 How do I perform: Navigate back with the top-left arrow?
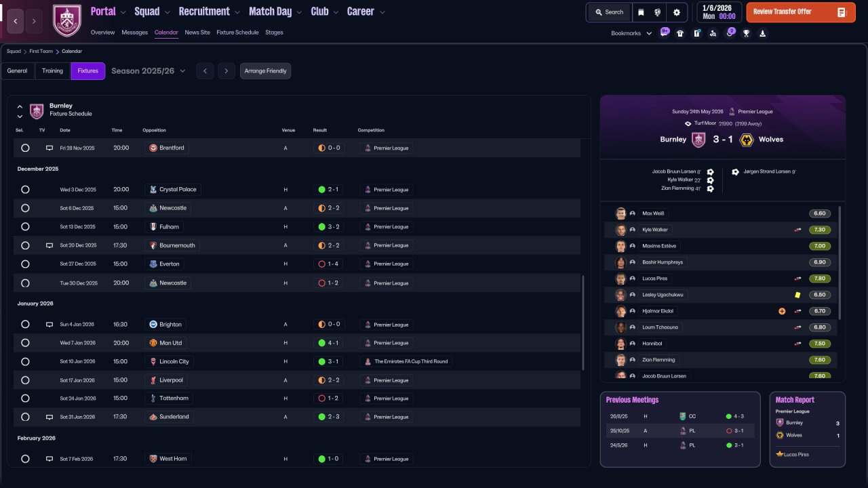(x=16, y=22)
